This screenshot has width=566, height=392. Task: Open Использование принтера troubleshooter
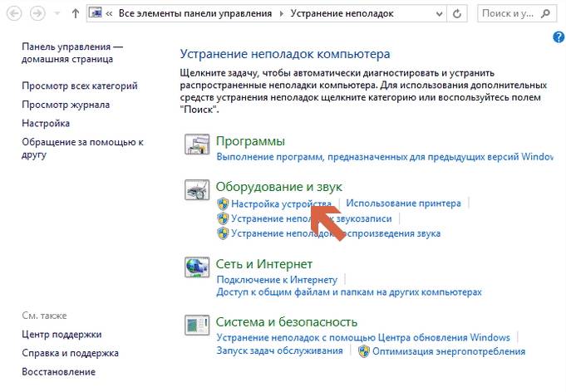(403, 203)
